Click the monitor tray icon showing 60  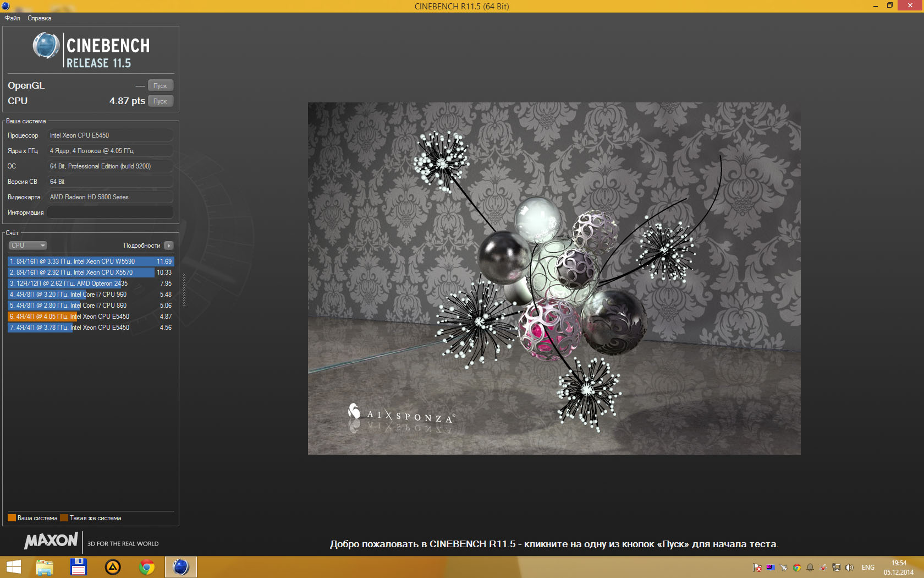point(771,568)
